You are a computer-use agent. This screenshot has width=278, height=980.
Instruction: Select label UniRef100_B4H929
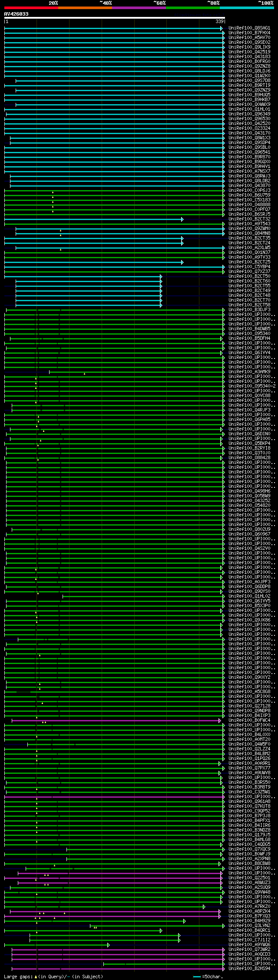click(x=249, y=921)
